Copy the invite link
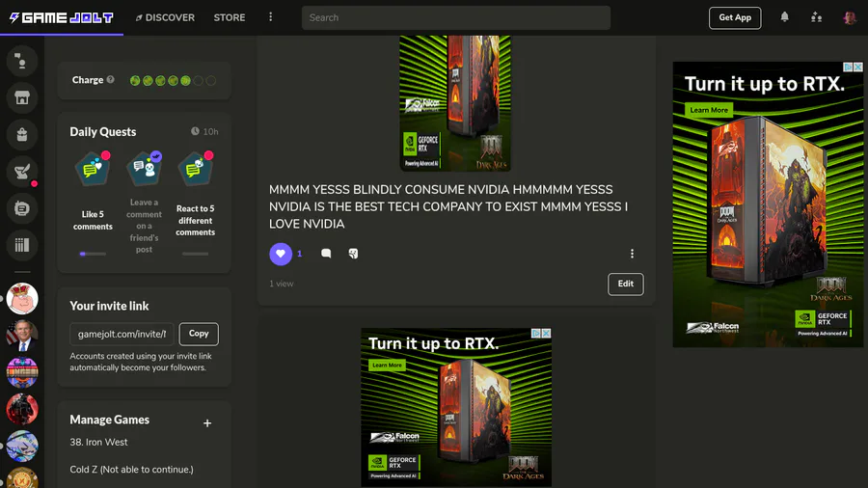The height and width of the screenshot is (488, 868). (x=199, y=334)
